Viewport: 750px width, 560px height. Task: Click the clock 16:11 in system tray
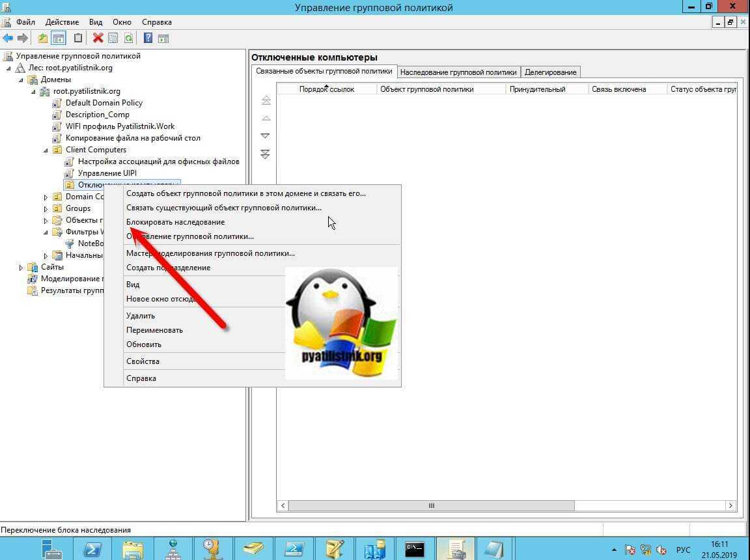click(x=719, y=544)
